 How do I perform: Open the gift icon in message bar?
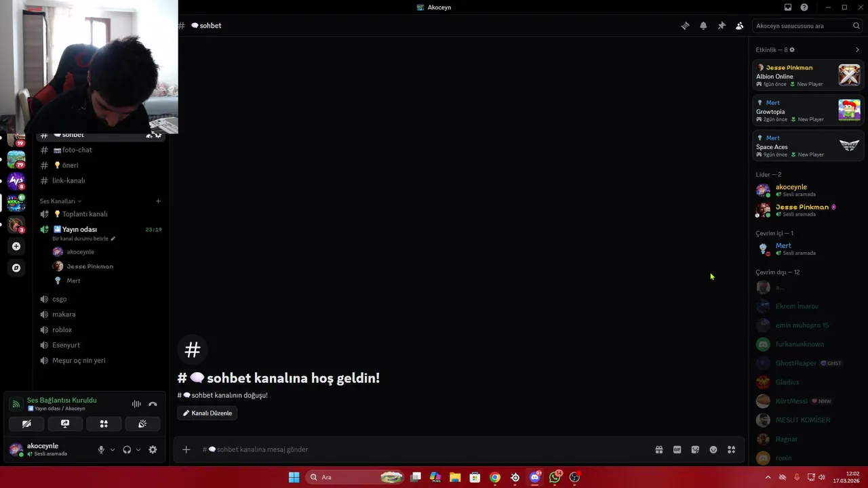click(659, 449)
